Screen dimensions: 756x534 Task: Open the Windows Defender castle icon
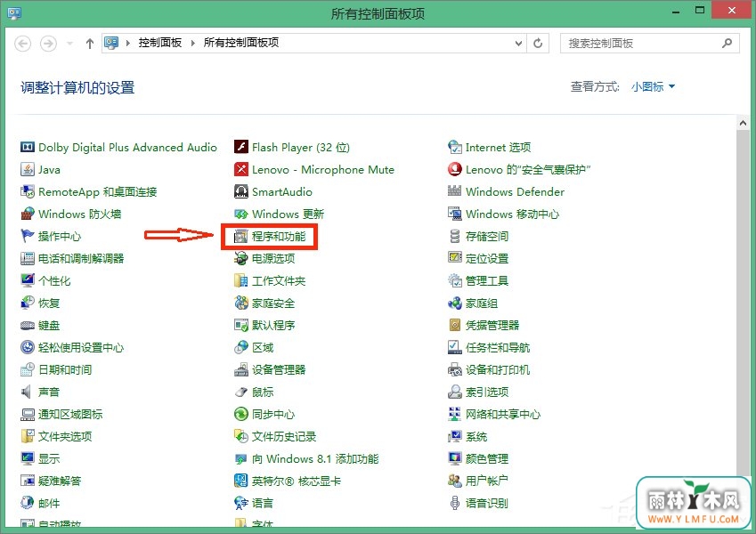[455, 191]
